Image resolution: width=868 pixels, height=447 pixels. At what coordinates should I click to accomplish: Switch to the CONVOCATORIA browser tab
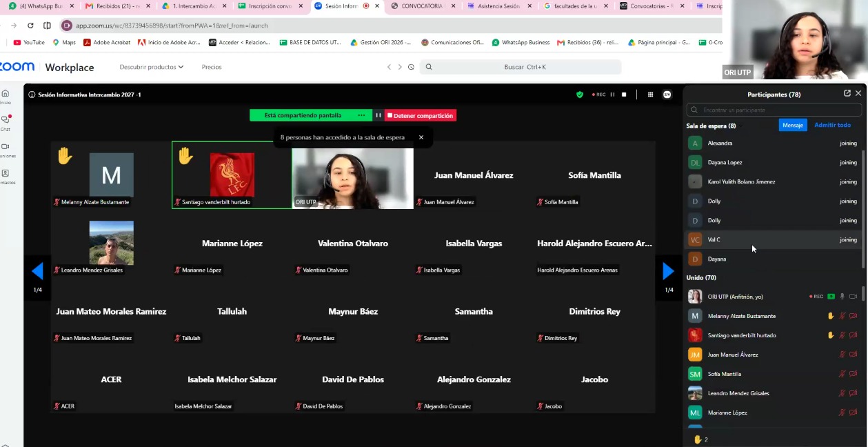pyautogui.click(x=423, y=6)
